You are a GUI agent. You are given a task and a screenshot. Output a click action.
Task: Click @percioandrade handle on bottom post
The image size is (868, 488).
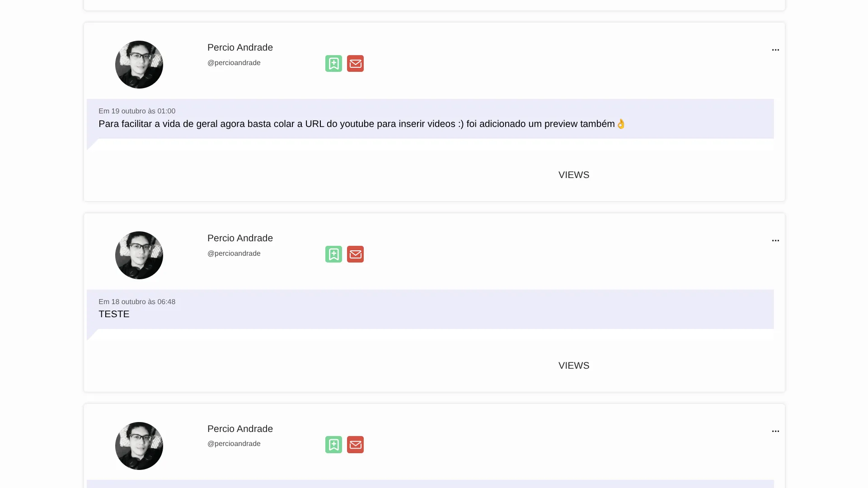(x=234, y=444)
